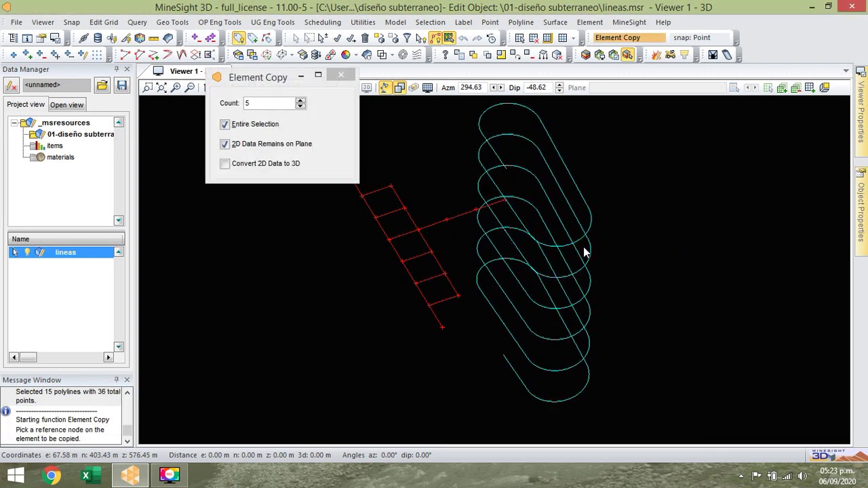
Task: Collapse the _msresources tree node
Action: [14, 123]
